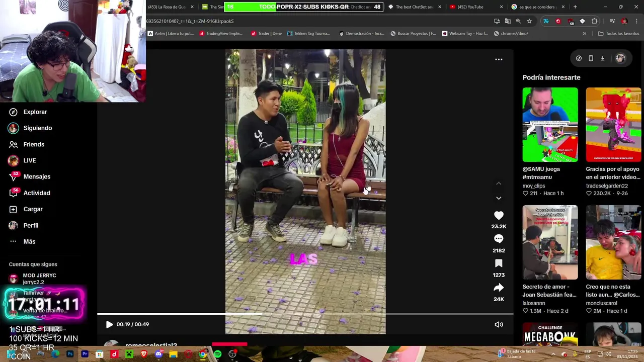Expand hidden bookmarks with the double chevron
The height and width of the screenshot is (362, 644).
coord(584,34)
